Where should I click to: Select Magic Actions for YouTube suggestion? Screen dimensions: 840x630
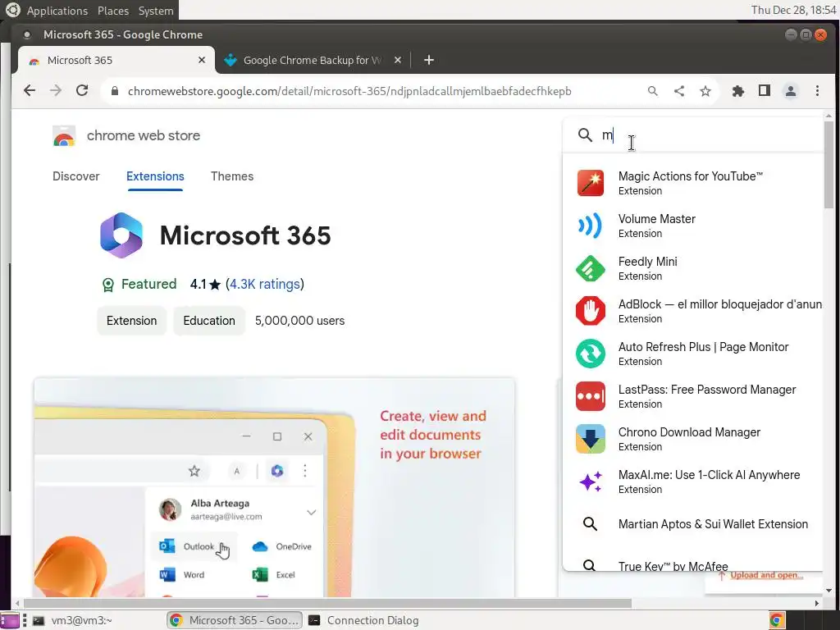click(x=693, y=183)
